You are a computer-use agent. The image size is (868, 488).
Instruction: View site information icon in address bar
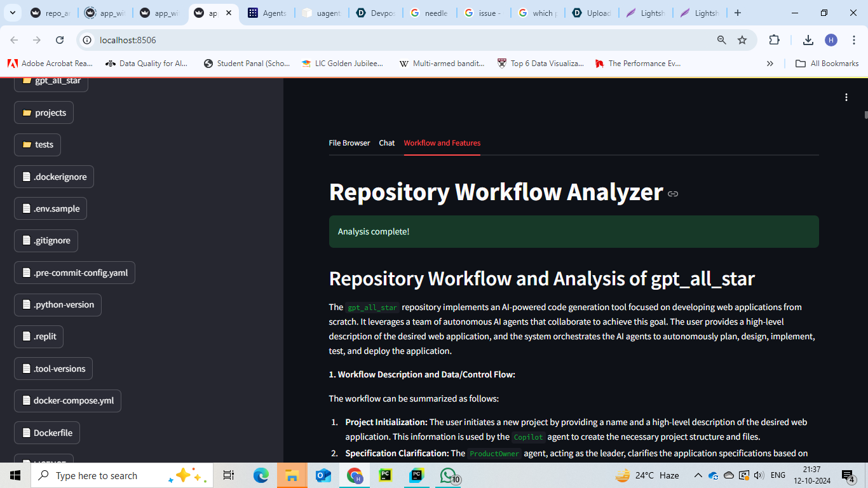pos(88,40)
